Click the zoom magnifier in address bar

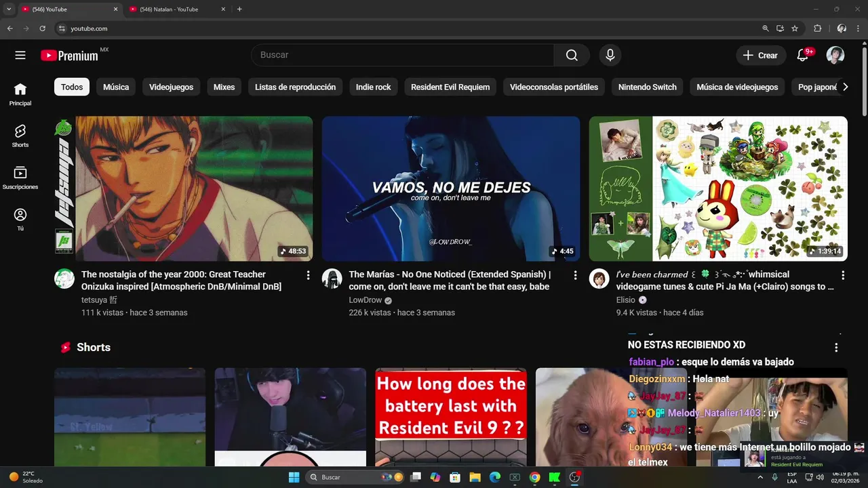[766, 28]
